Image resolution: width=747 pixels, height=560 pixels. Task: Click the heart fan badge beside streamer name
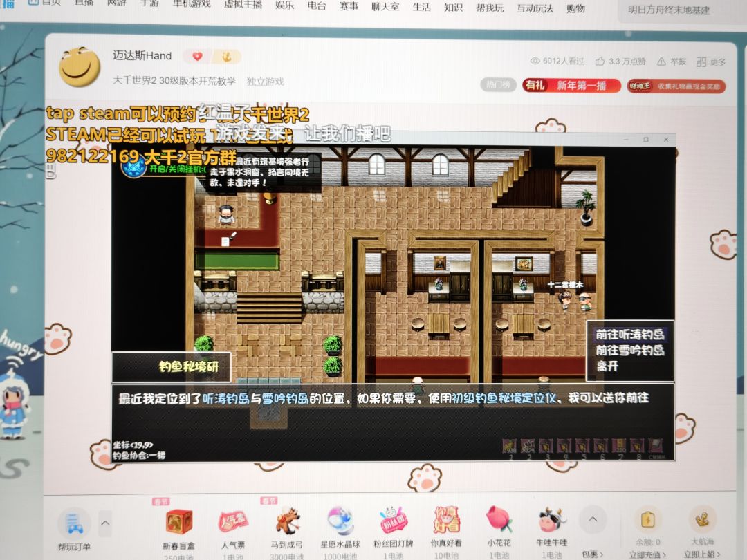(x=197, y=56)
